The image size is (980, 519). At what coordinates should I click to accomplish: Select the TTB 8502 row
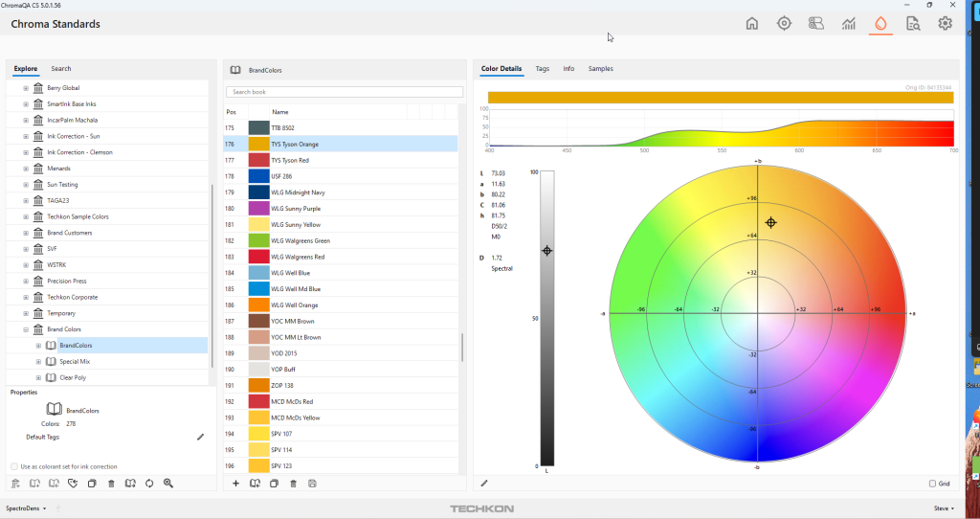coord(341,128)
